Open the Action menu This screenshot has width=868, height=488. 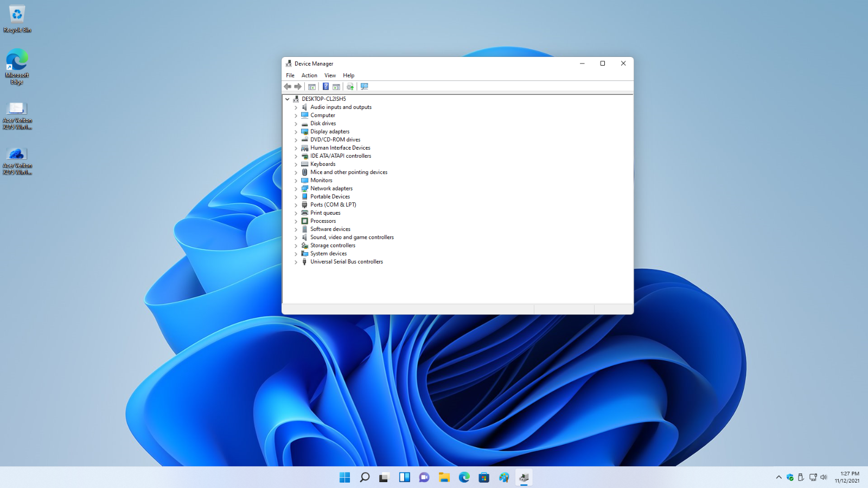click(309, 75)
